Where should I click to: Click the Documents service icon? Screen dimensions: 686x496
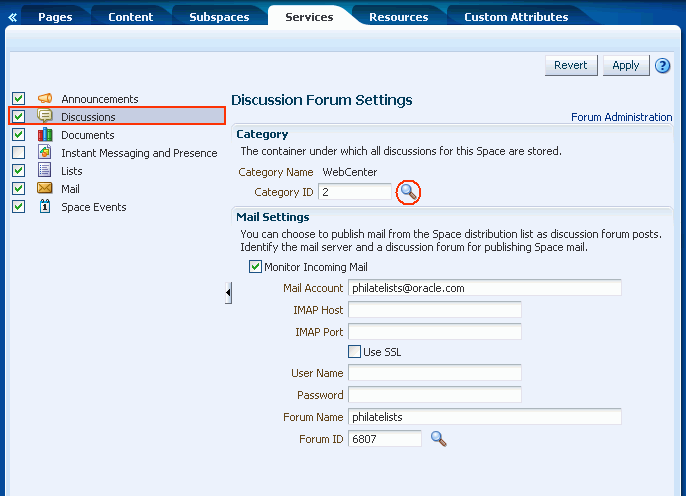click(x=44, y=135)
